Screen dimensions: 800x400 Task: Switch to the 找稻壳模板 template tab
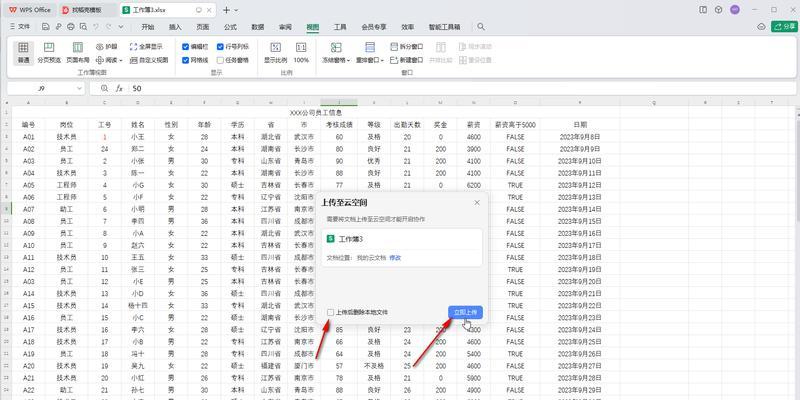pos(88,10)
